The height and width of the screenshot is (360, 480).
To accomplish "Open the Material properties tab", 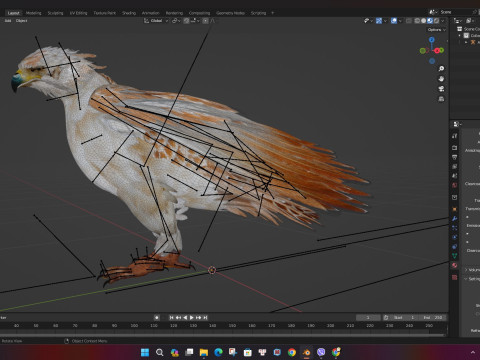I will click(x=455, y=265).
